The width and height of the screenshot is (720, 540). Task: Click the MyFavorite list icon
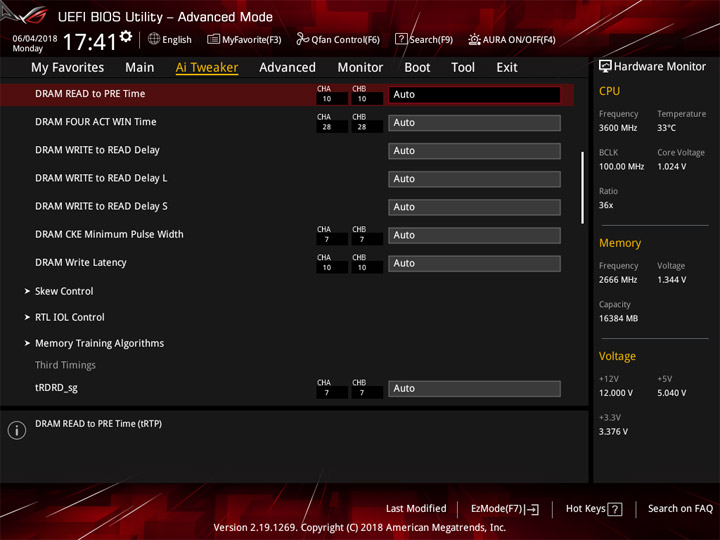coord(213,39)
